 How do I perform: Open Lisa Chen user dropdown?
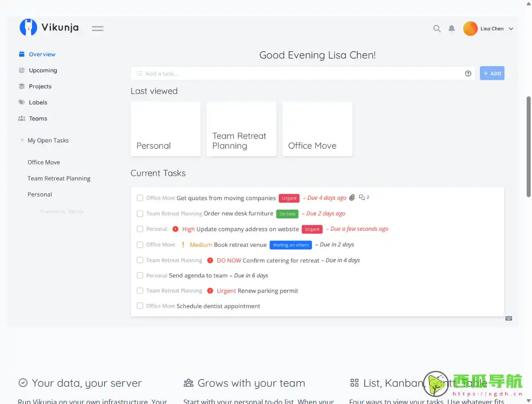[x=511, y=29]
